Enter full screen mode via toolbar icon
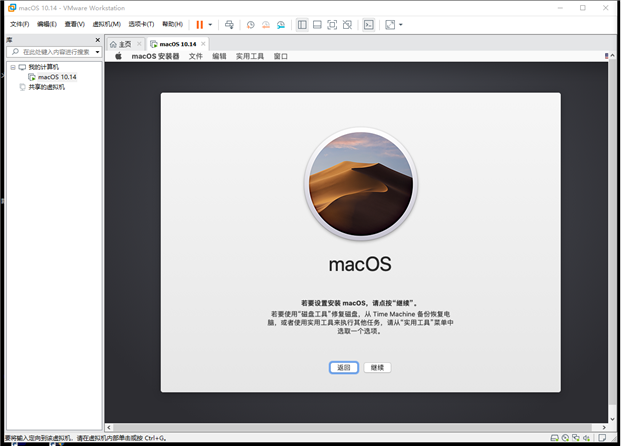This screenshot has width=621, height=446. [332, 25]
